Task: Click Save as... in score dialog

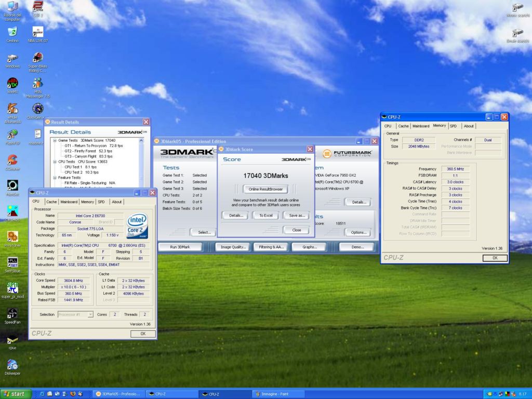Action: tap(297, 216)
